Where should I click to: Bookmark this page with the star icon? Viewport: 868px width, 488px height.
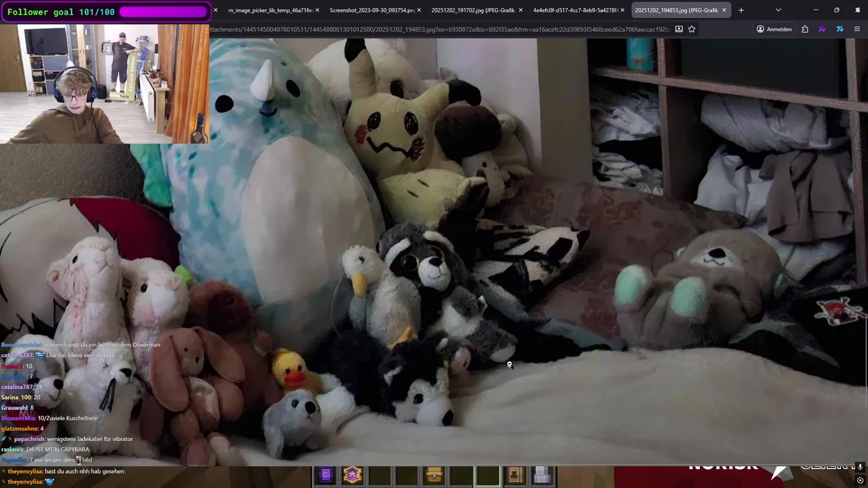[x=692, y=29]
